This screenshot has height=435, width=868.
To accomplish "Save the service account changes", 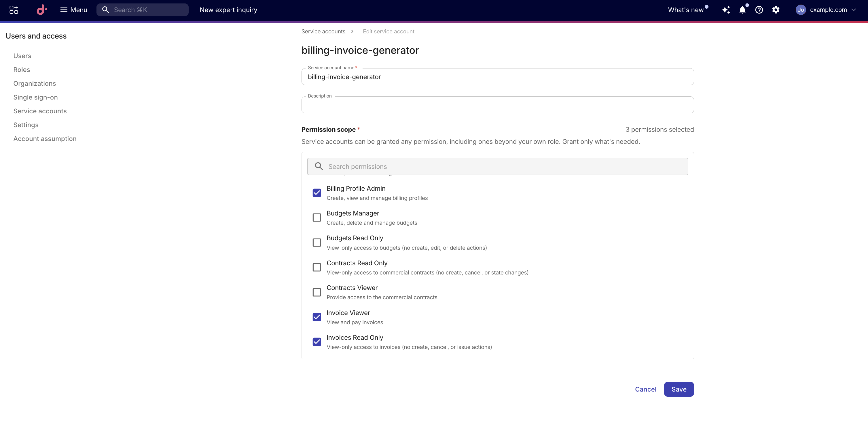I will point(679,389).
